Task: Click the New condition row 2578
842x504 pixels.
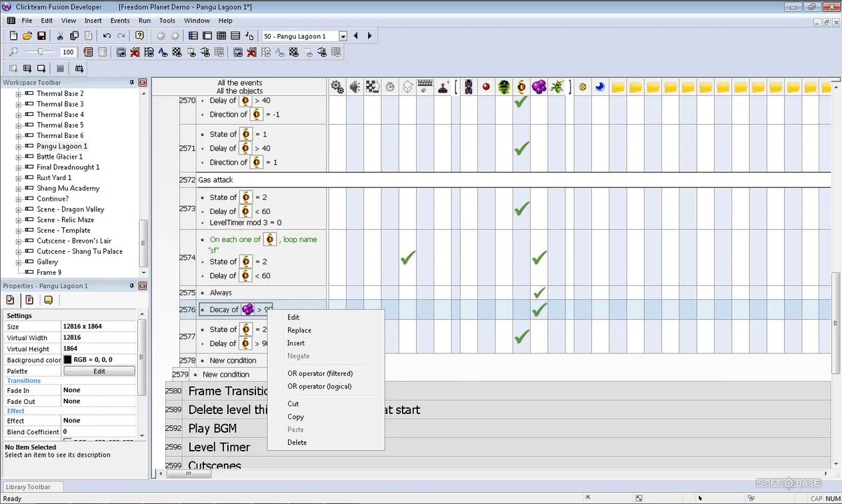Action: click(x=233, y=360)
